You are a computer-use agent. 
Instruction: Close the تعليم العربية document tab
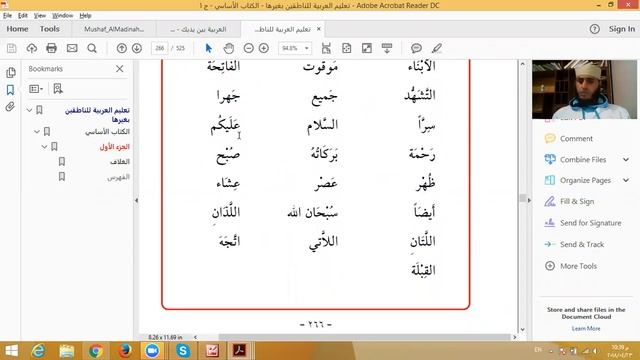click(319, 29)
